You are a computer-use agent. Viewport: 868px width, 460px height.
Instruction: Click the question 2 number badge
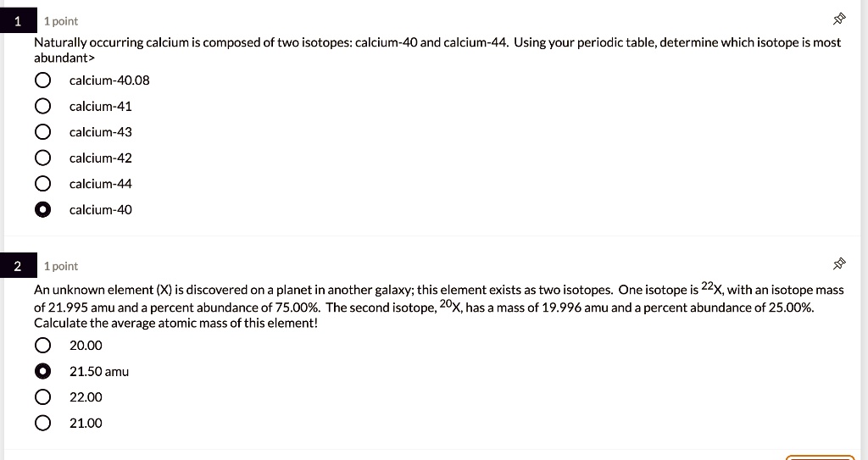(16, 267)
